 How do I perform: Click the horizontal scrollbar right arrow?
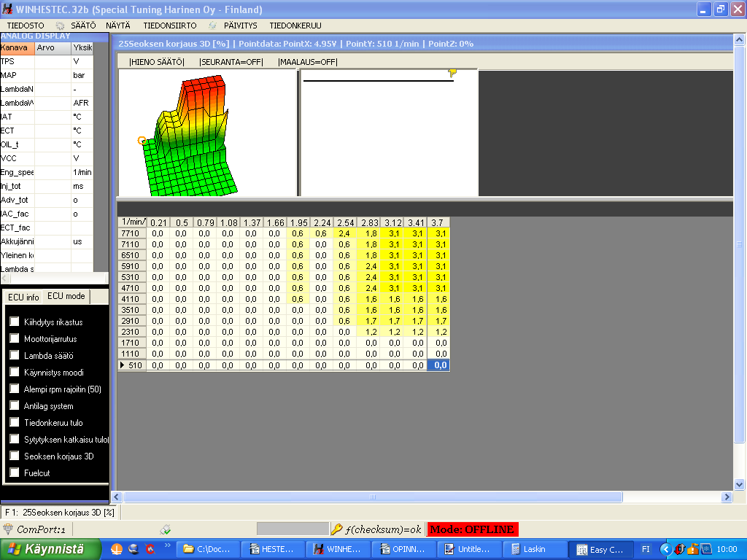(x=727, y=497)
